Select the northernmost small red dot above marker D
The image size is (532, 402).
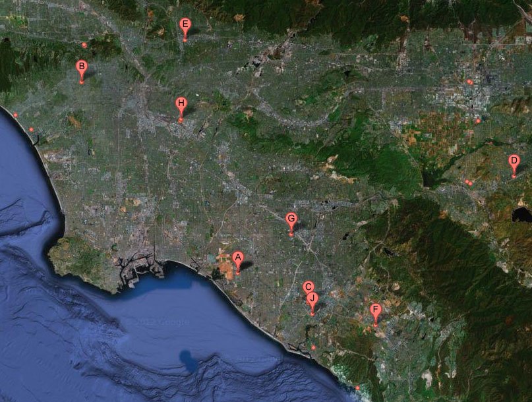[x=469, y=82]
